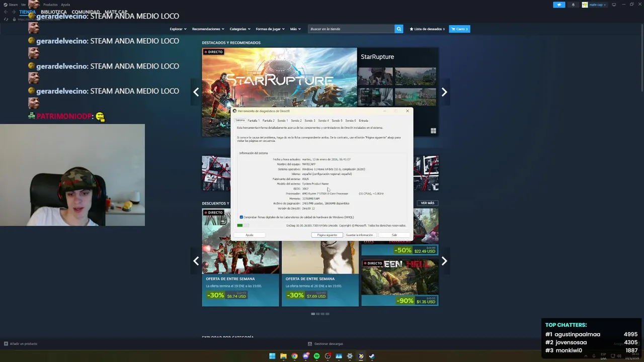644x362 pixels.
Task: Click Añadir un producto plus icon
Action: 6,344
